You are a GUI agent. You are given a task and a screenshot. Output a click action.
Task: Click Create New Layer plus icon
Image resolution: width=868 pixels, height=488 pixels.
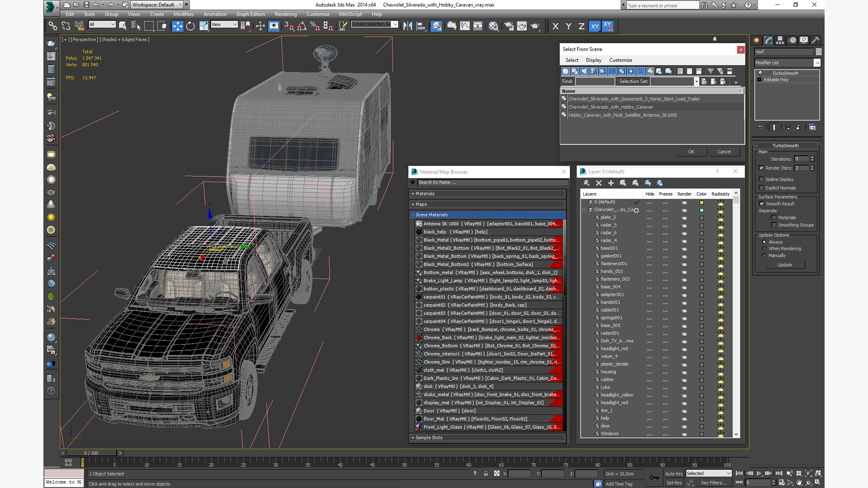click(x=611, y=183)
